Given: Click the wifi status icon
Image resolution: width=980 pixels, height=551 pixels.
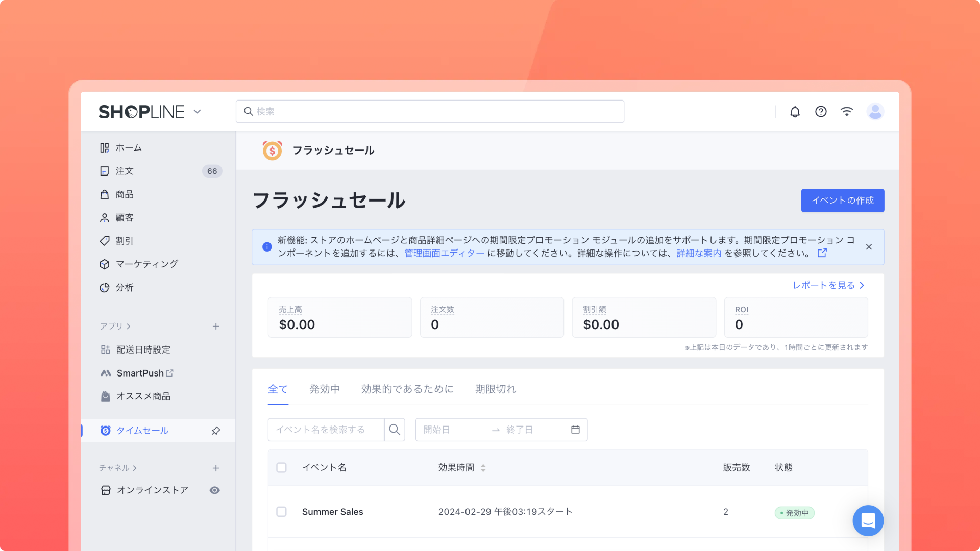Looking at the screenshot, I should click(x=847, y=112).
